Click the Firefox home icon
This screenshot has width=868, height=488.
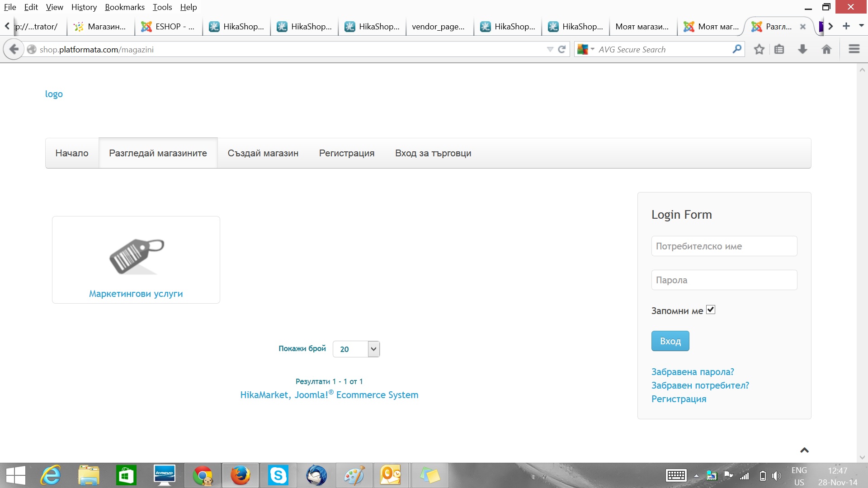[x=826, y=49]
